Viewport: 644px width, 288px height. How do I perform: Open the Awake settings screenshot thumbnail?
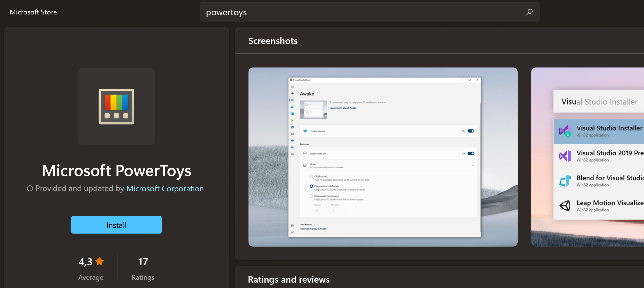click(383, 157)
